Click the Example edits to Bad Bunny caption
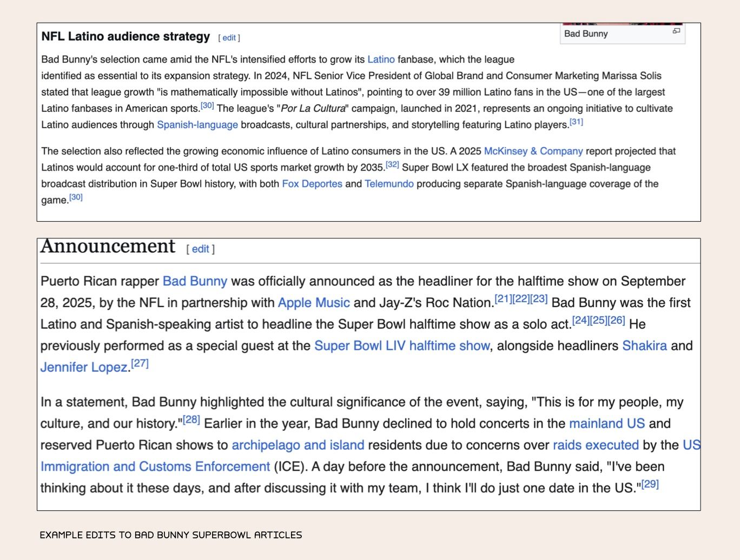The image size is (740, 560). tap(171, 535)
